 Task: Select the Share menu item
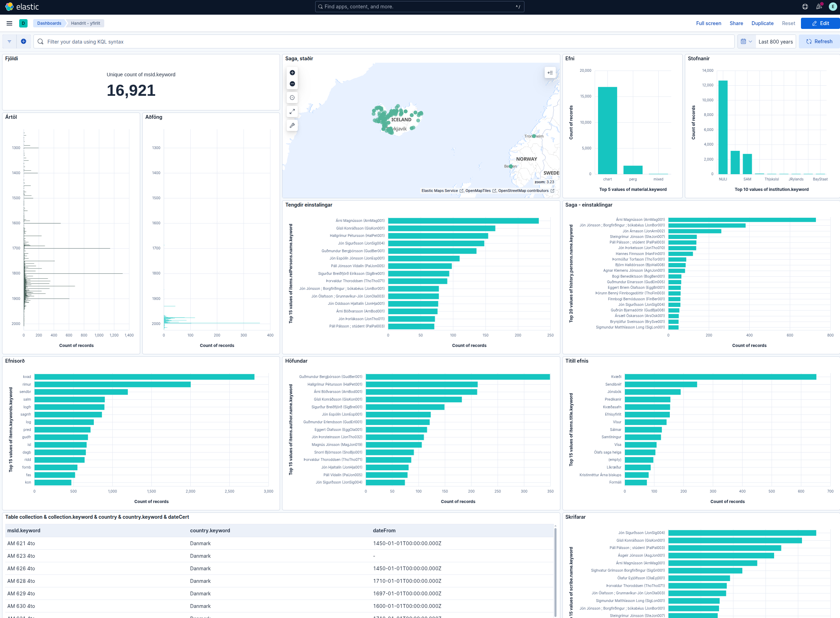736,23
